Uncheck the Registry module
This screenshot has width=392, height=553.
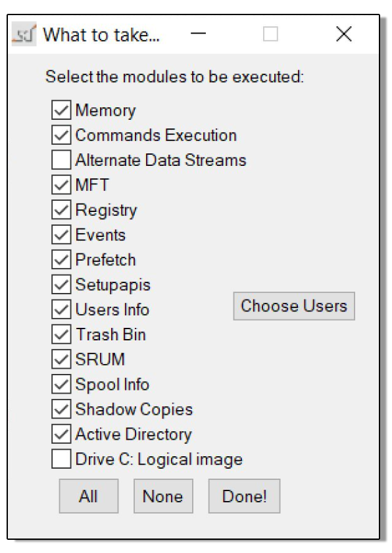(61, 210)
